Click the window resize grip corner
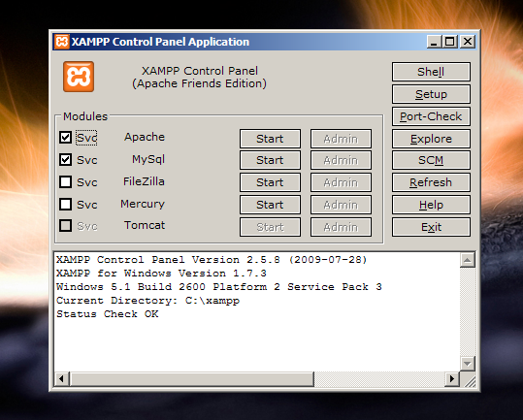 click(x=470, y=381)
